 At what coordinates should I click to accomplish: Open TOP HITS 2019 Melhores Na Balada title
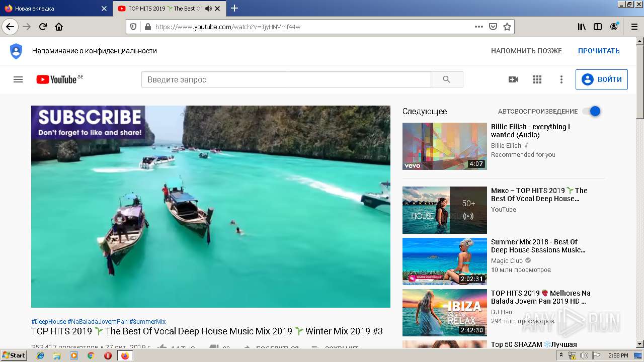tap(541, 297)
